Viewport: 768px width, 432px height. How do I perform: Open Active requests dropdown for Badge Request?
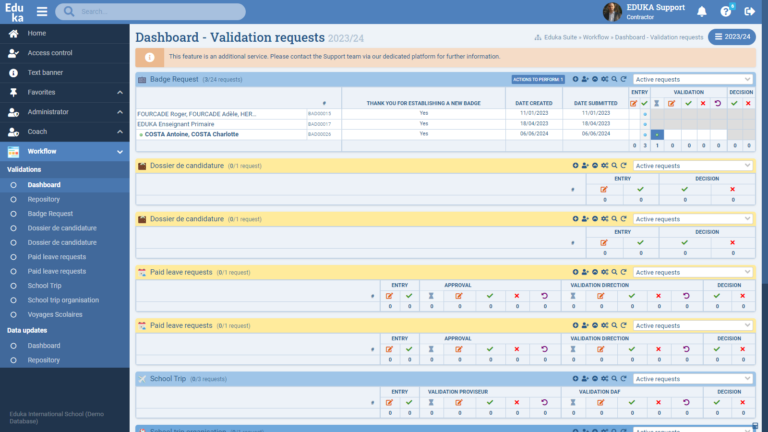point(693,79)
